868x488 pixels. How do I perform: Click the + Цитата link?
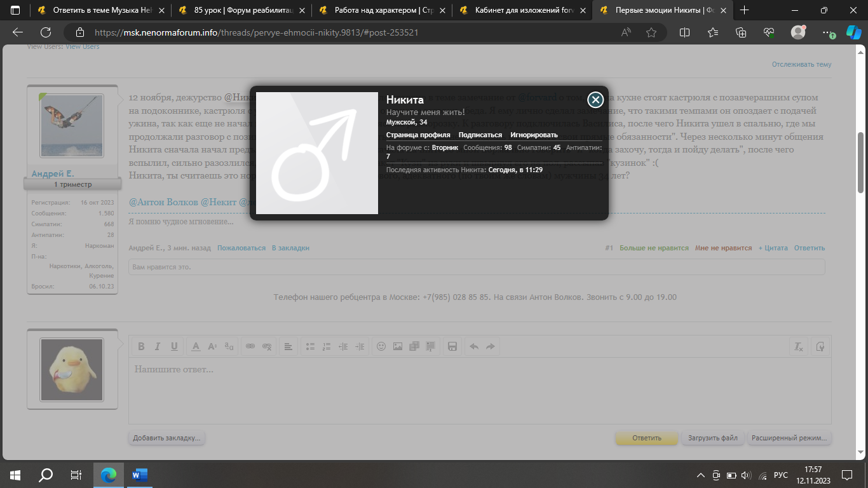[773, 248]
